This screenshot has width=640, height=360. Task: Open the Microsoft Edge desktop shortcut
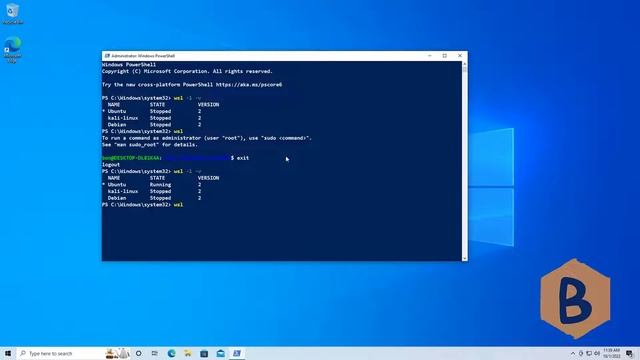pyautogui.click(x=12, y=49)
